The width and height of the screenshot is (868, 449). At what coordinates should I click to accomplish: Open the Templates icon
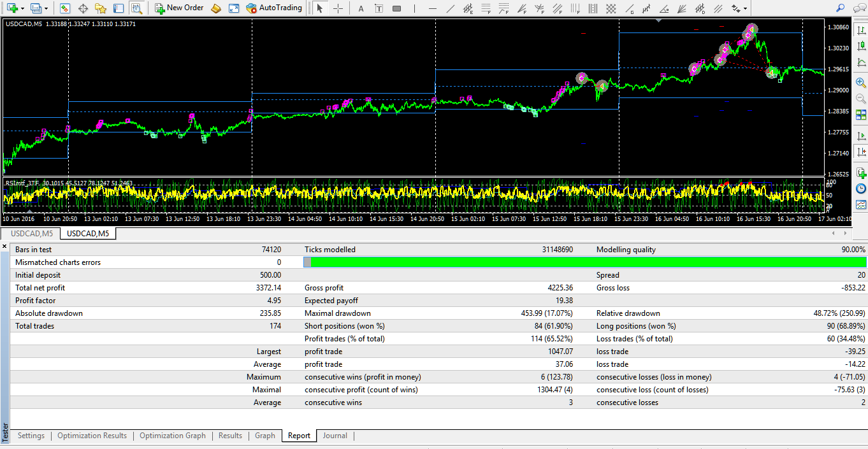tap(861, 204)
